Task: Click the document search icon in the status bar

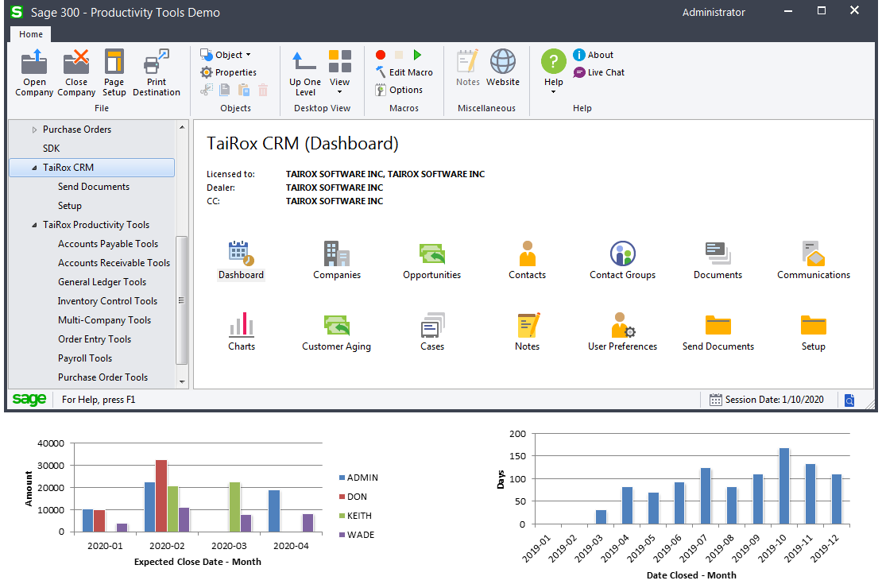Action: pyautogui.click(x=849, y=400)
